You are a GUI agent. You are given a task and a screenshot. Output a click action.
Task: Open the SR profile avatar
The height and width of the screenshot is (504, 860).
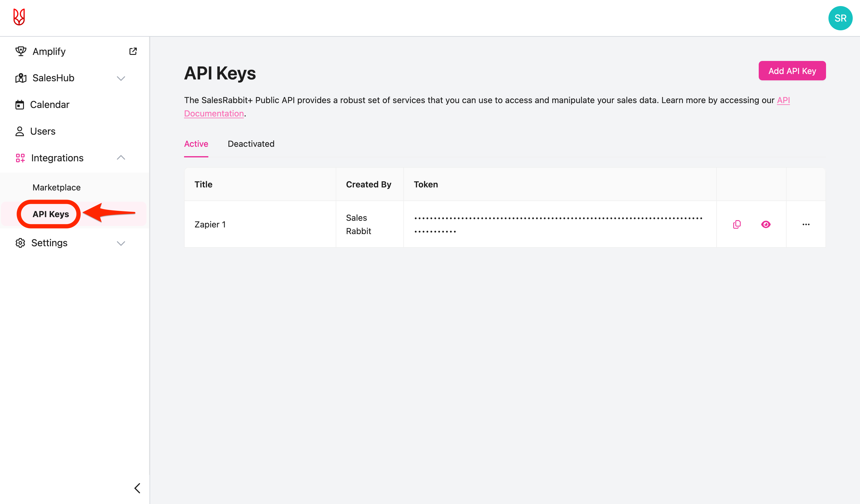[840, 18]
